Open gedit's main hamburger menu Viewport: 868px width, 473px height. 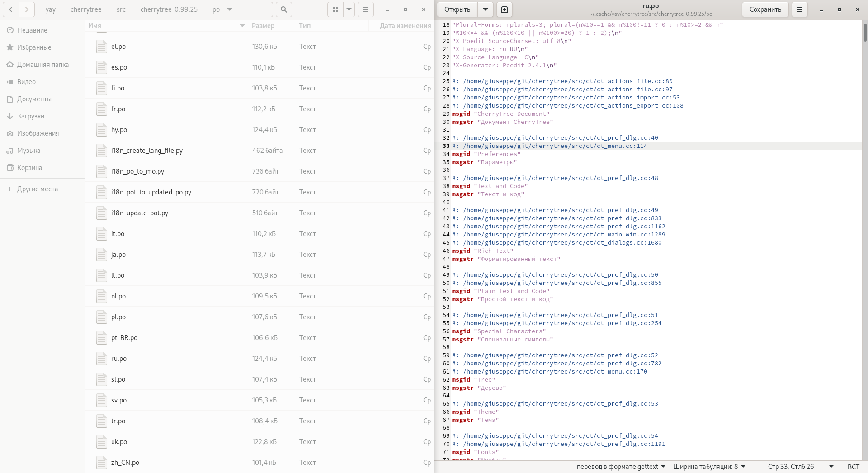(x=799, y=9)
